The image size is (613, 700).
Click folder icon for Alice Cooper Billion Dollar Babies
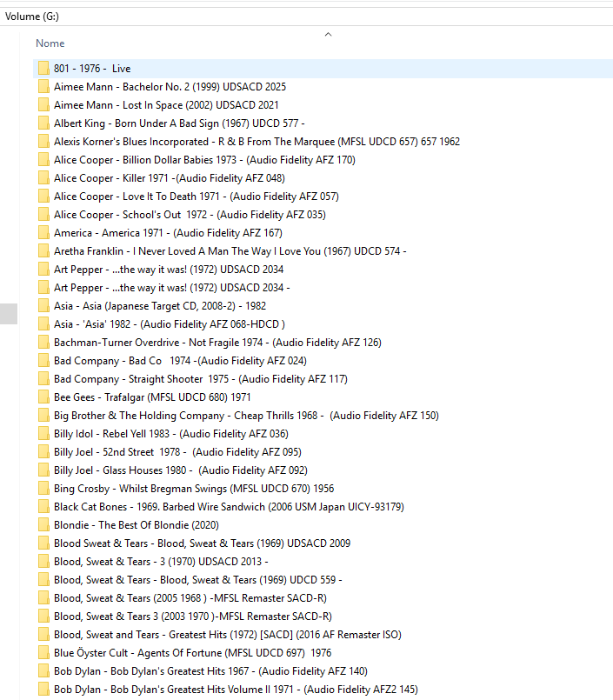coord(43,160)
